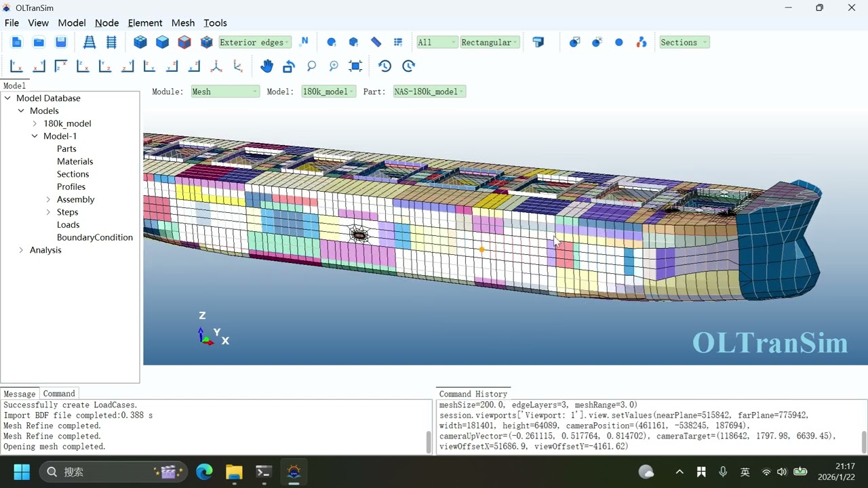Select the red-edged cube display icon
This screenshot has width=868, height=488.
(184, 42)
